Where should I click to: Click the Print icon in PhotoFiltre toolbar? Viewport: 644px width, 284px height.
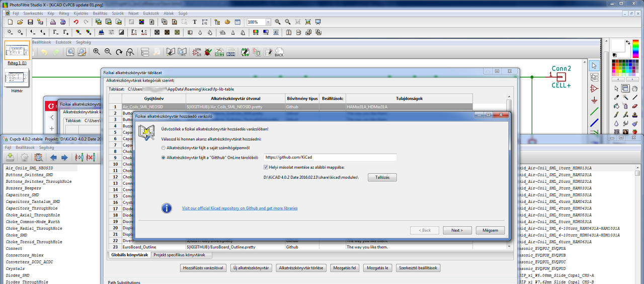point(52,22)
